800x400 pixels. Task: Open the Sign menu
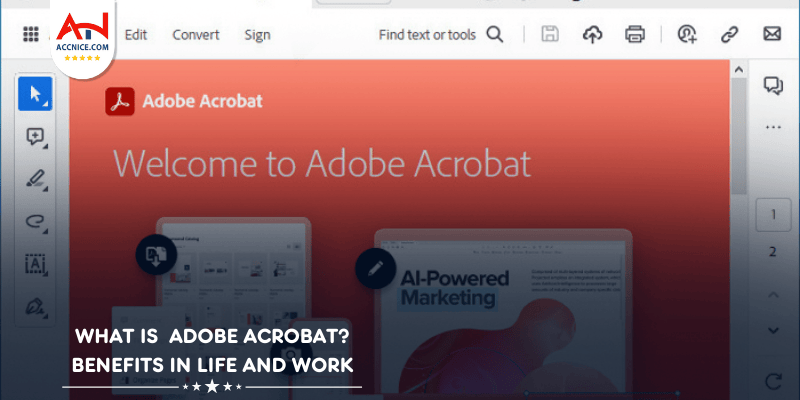[257, 35]
